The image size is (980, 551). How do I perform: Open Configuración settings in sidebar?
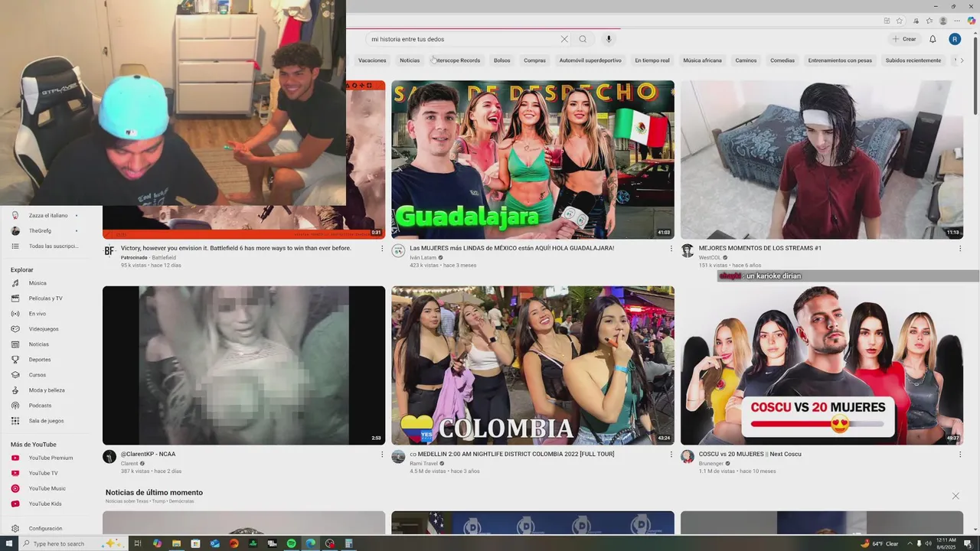tap(46, 529)
